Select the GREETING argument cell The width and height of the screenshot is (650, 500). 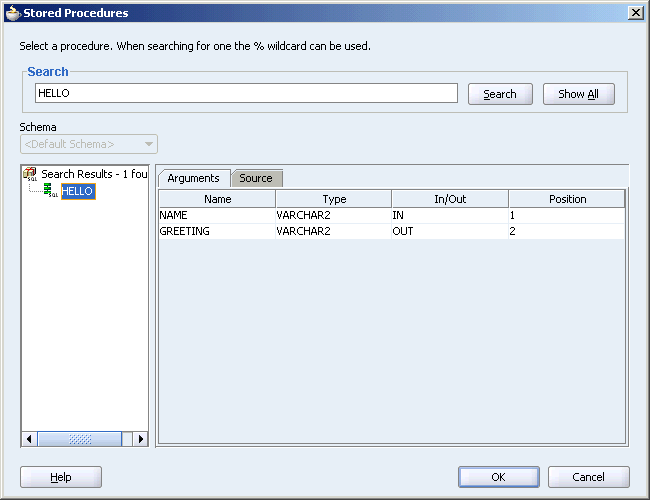coord(217,231)
